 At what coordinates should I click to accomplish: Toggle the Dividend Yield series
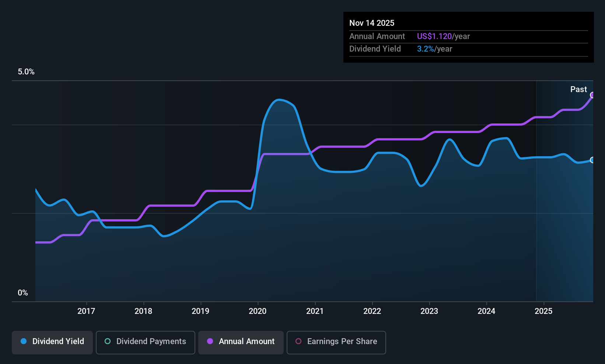[52, 342]
